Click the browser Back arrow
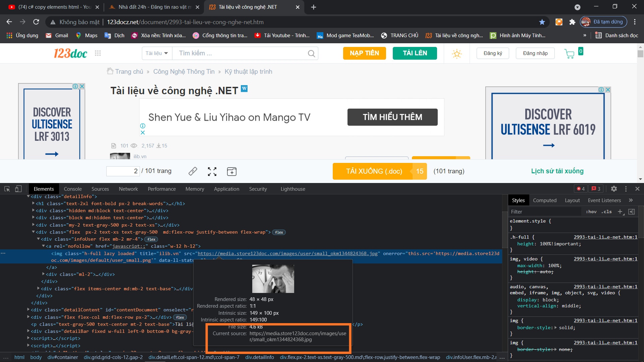Screen dimensions: 644x362 coord(9,22)
